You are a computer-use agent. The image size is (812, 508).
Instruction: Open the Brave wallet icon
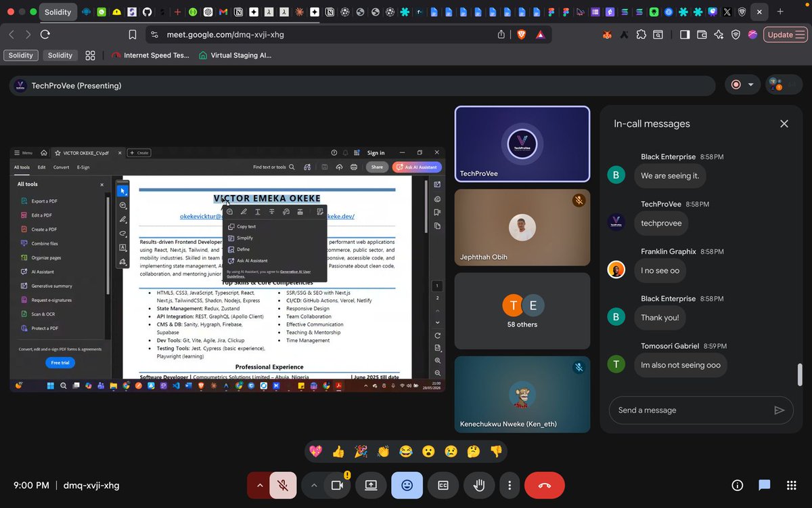[x=702, y=35]
